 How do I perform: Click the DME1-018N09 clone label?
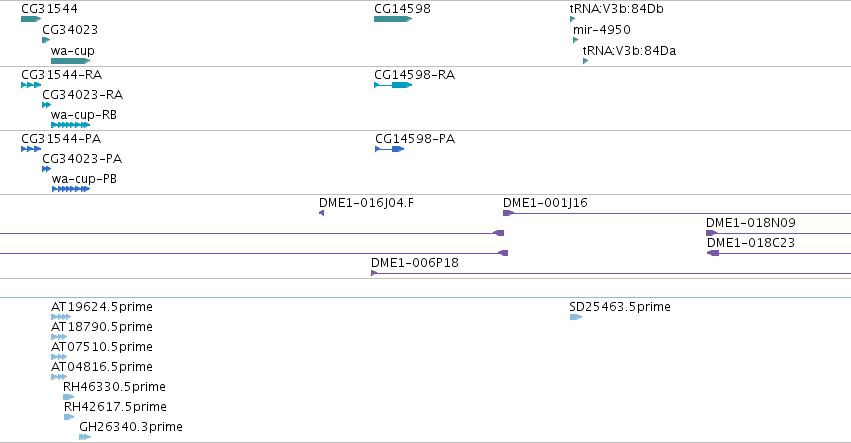(751, 223)
